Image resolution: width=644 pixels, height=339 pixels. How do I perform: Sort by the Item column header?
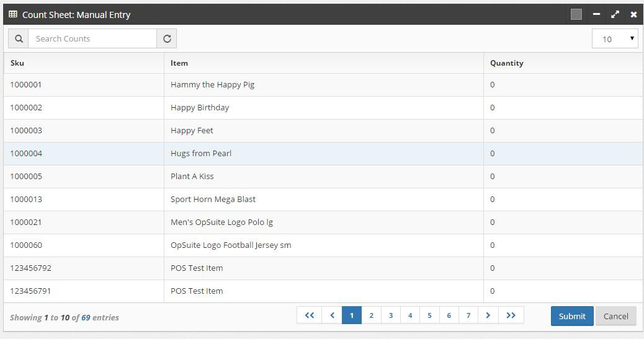[179, 63]
